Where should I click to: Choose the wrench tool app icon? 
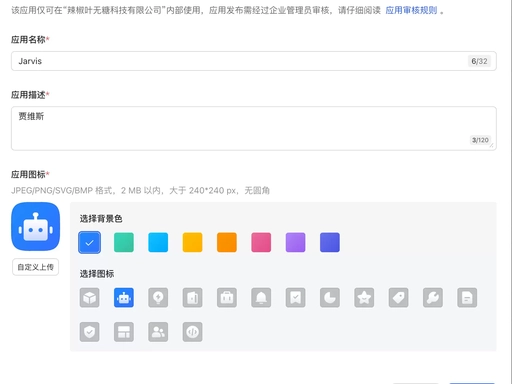click(x=433, y=297)
